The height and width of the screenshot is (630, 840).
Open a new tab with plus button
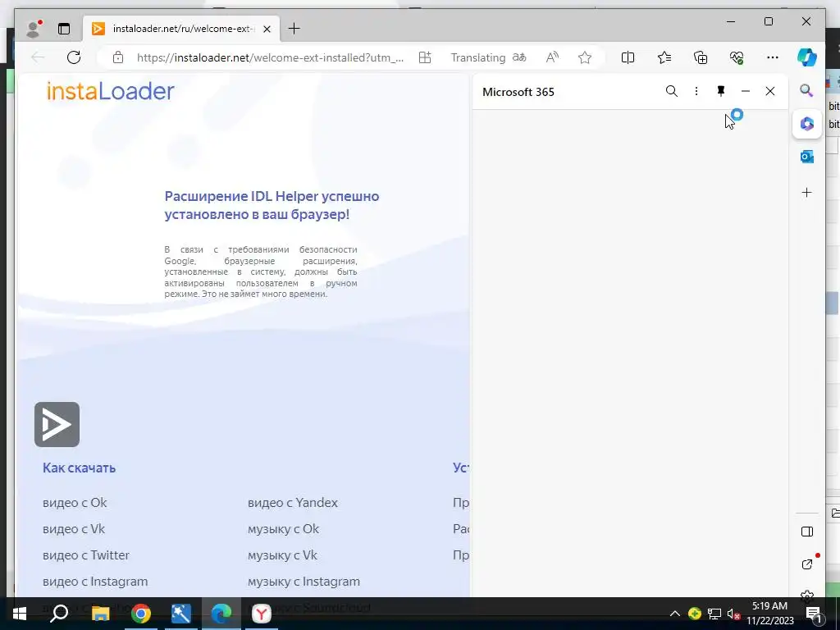click(294, 29)
